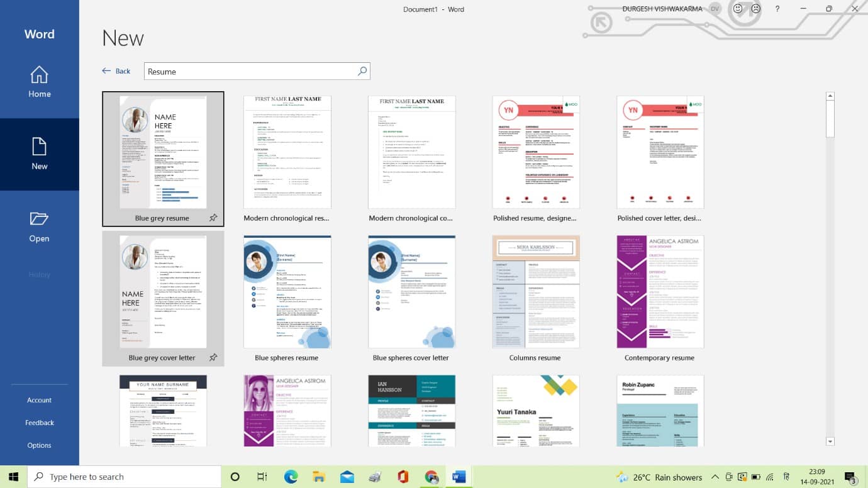This screenshot has width=868, height=488.
Task: Choose the Columns resume template
Action: [x=536, y=298]
